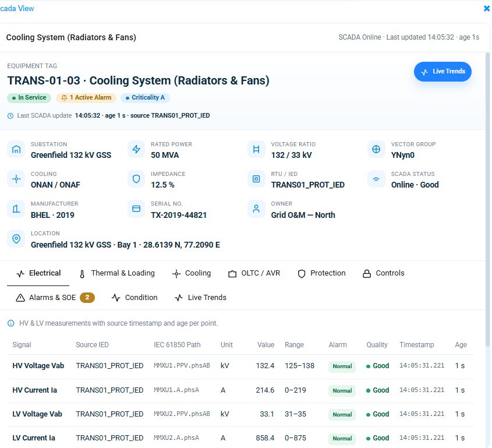
Task: Click the Good quality for LV Voltage Vab
Action: tap(377, 414)
